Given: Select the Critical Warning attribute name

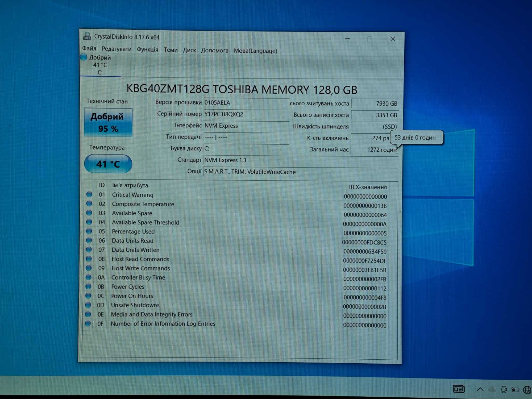Looking at the screenshot, I should (x=133, y=195).
